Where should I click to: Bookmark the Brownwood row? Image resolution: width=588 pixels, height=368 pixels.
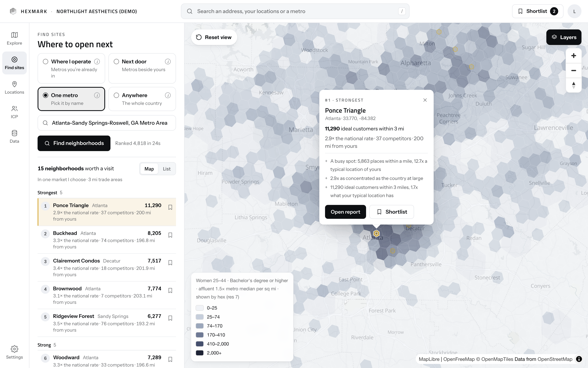(x=170, y=290)
